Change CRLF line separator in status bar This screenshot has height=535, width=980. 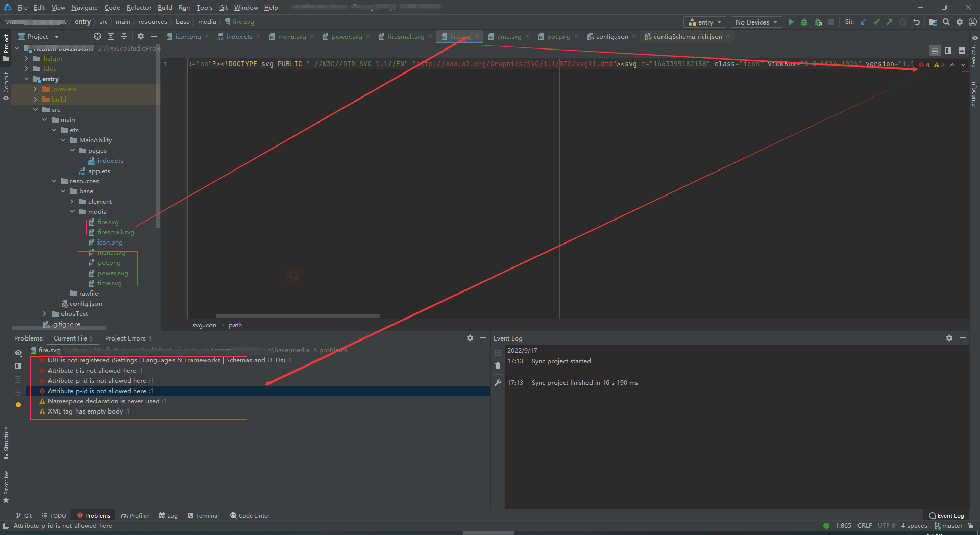865,525
